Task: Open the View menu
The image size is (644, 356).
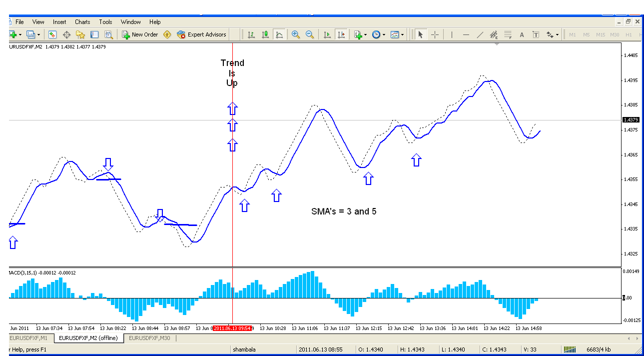Action: pos(38,22)
